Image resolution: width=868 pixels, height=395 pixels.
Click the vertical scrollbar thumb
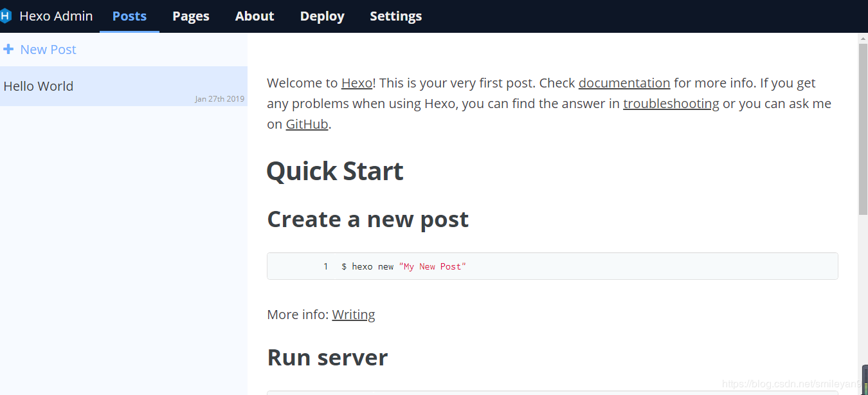863,129
